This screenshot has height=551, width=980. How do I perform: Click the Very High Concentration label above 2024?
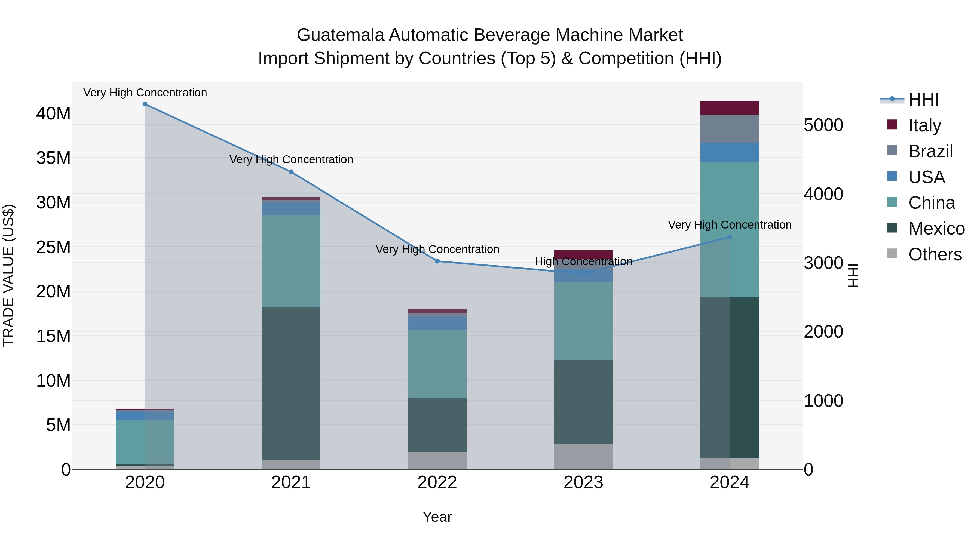pos(730,225)
